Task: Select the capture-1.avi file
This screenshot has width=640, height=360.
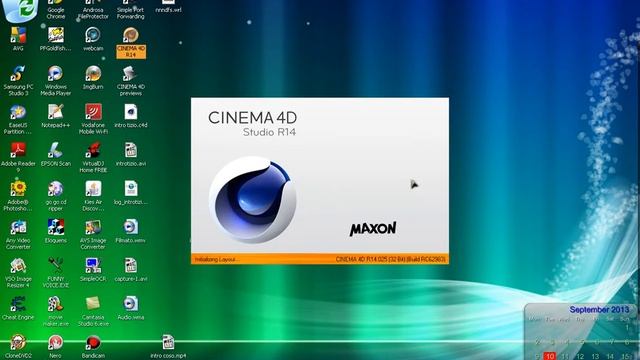Action: 131,269
